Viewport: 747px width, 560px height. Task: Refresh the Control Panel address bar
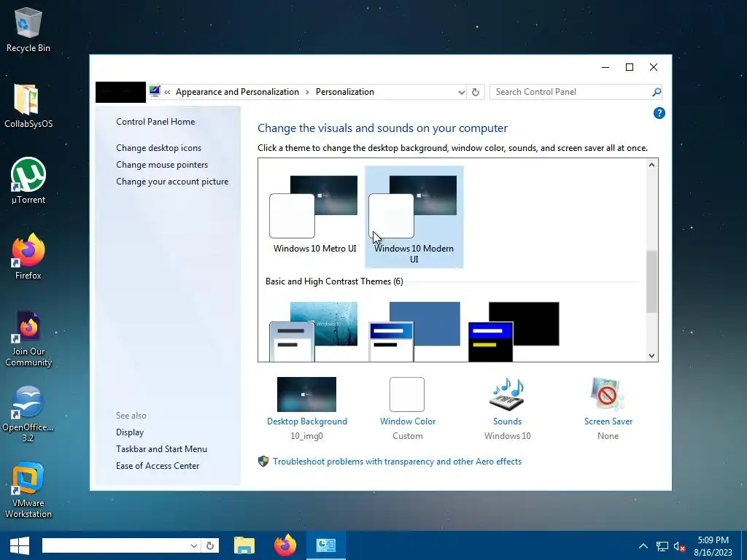(x=476, y=92)
